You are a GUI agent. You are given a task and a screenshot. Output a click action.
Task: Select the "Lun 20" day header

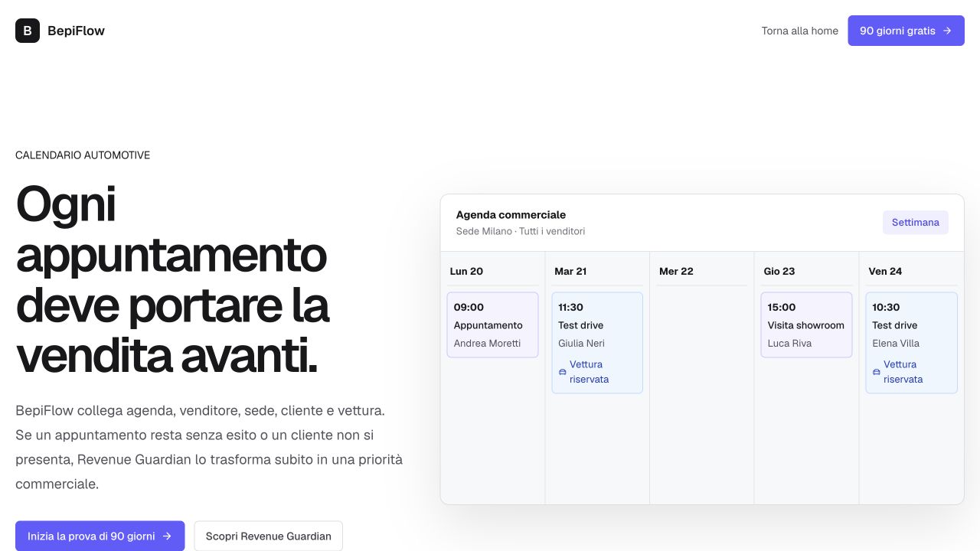(466, 271)
